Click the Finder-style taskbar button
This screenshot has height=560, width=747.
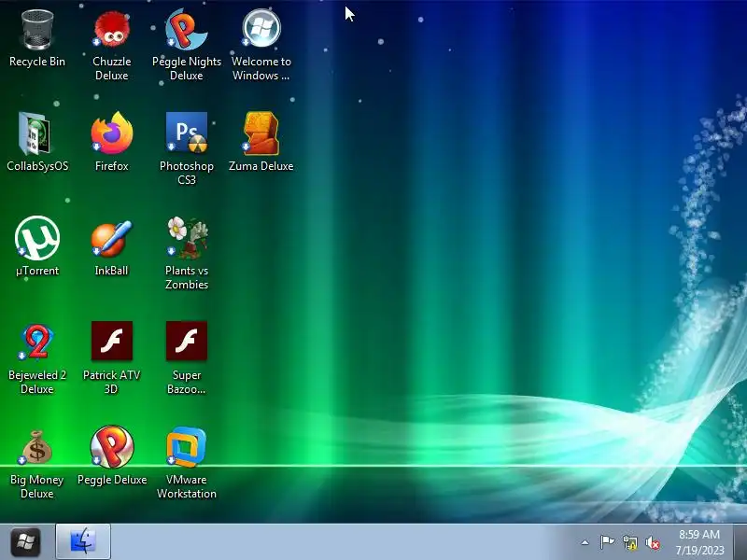(x=83, y=541)
